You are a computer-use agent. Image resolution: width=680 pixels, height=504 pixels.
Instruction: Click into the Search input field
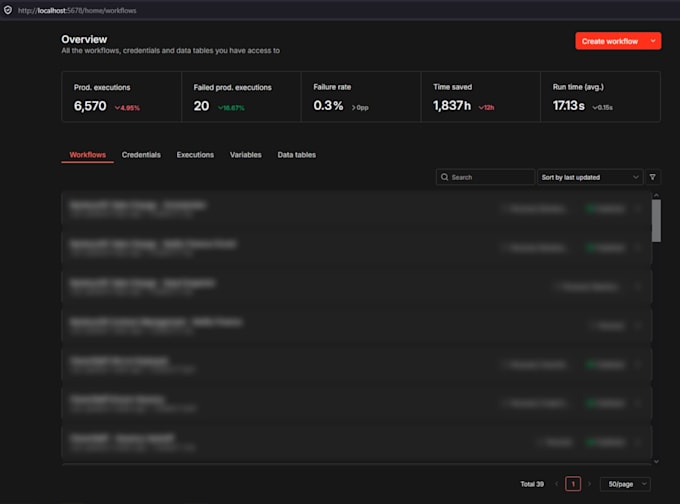tap(485, 177)
